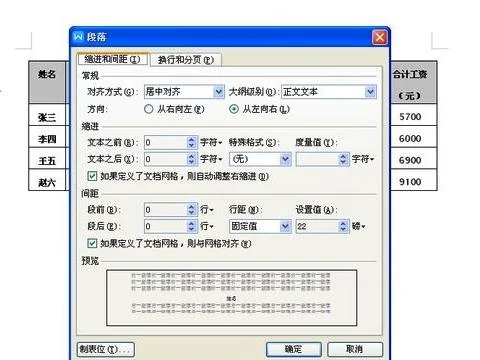
Task: Open the 磅 unit menu for 设置值
Action: point(359,226)
